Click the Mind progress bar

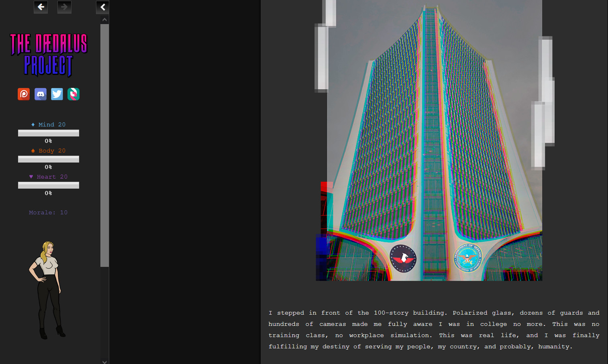pos(49,133)
